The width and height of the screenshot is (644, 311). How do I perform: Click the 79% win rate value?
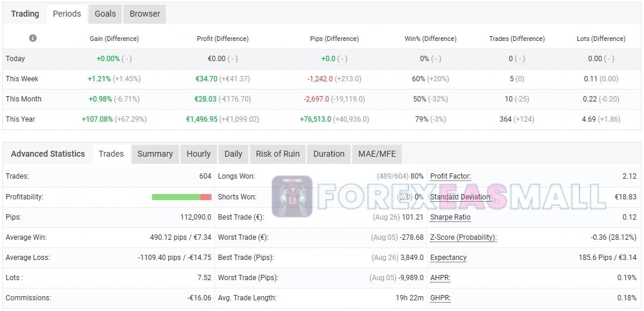point(422,119)
